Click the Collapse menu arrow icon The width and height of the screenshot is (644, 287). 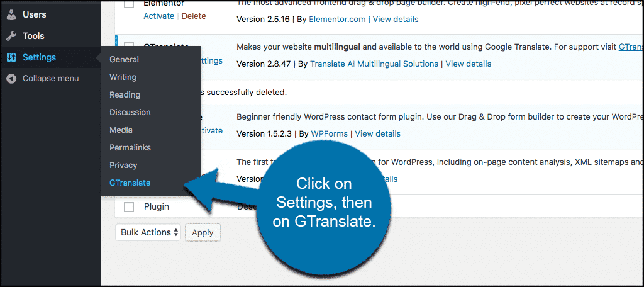click(11, 79)
